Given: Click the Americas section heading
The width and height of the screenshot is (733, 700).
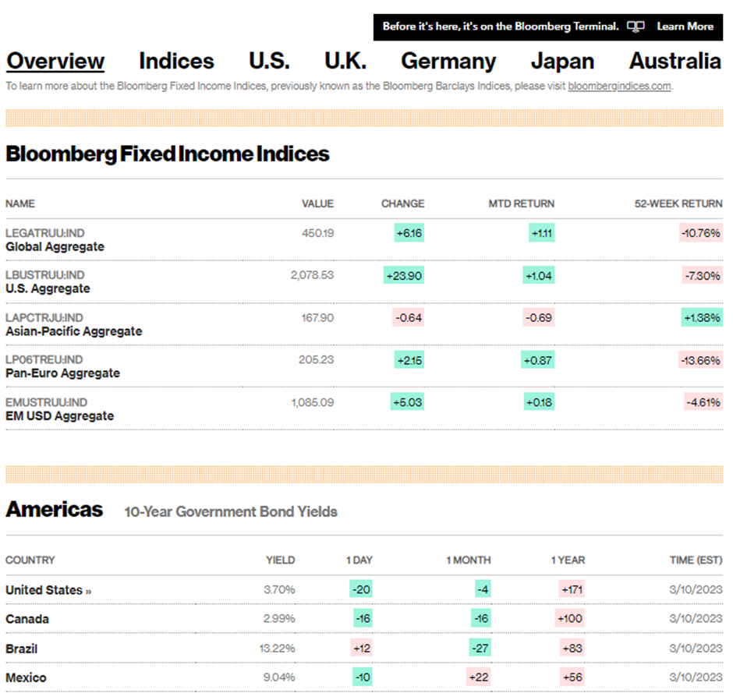Looking at the screenshot, I should click(55, 509).
